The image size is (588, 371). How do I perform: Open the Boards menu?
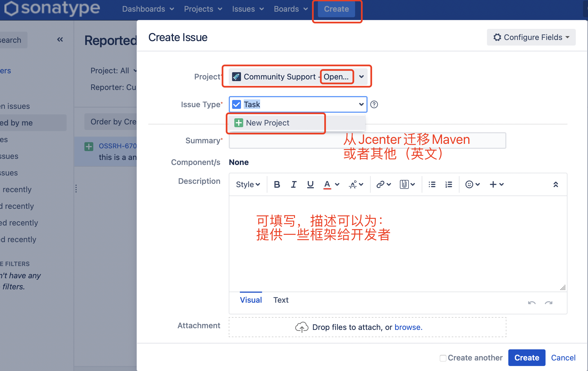click(x=291, y=9)
